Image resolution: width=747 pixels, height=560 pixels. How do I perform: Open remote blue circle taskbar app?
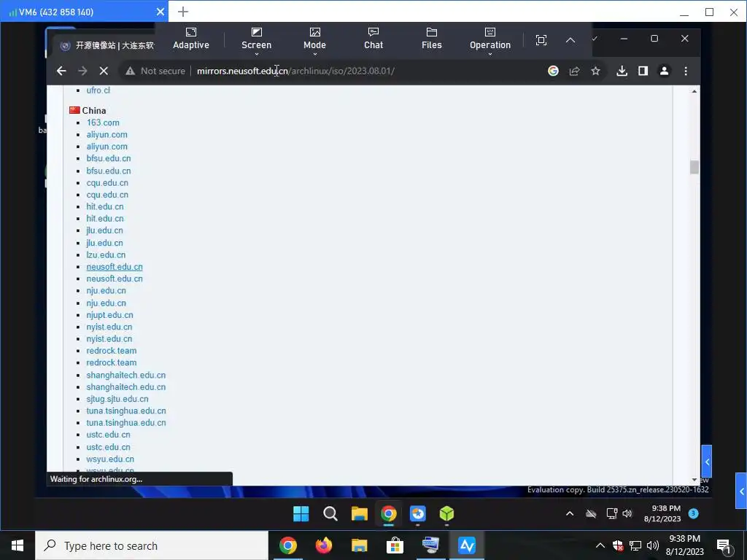click(417, 514)
